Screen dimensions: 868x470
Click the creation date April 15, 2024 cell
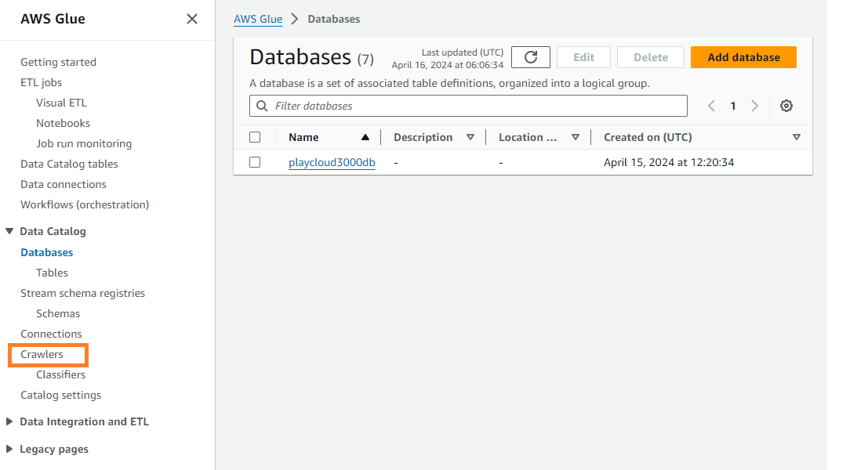click(669, 163)
